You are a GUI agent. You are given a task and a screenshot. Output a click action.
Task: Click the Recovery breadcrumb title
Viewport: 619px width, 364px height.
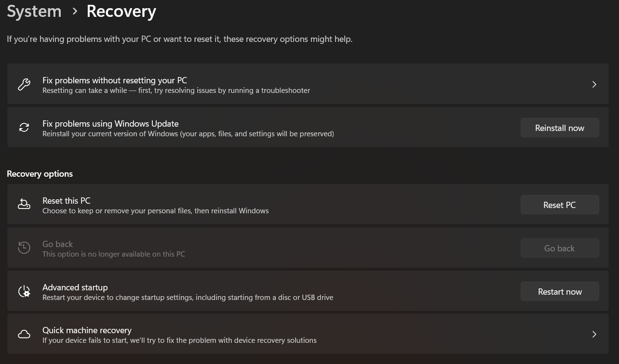pyautogui.click(x=121, y=12)
